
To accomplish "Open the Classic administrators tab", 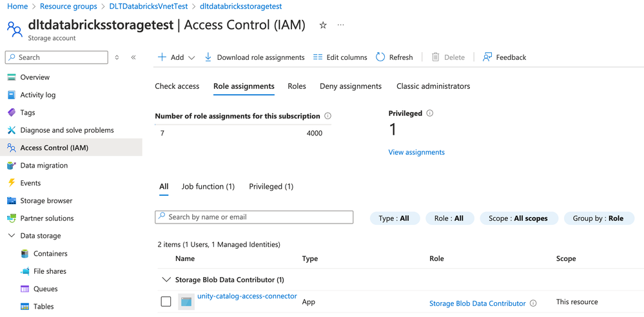I will pyautogui.click(x=433, y=86).
